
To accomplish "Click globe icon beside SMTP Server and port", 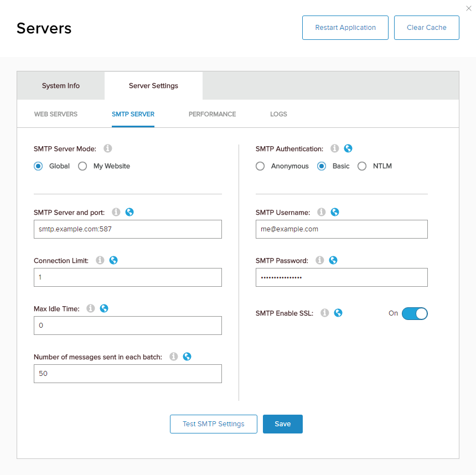I will click(x=130, y=212).
